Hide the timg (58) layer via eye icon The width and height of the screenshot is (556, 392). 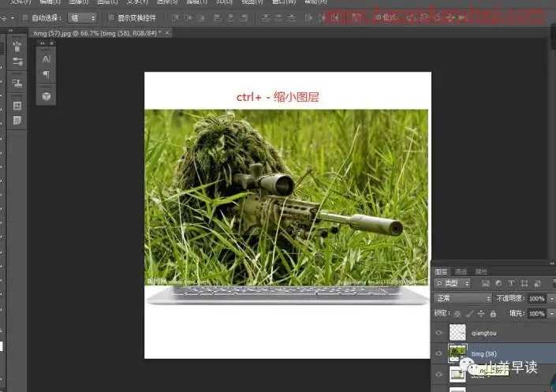[439, 353]
